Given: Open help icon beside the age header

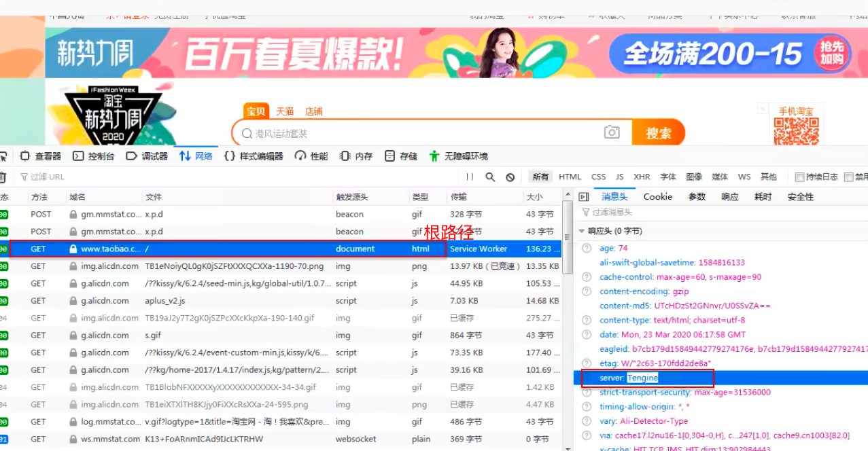Looking at the screenshot, I should pos(587,249).
